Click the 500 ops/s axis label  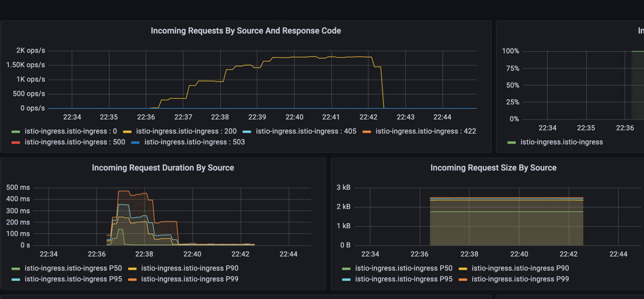point(28,94)
